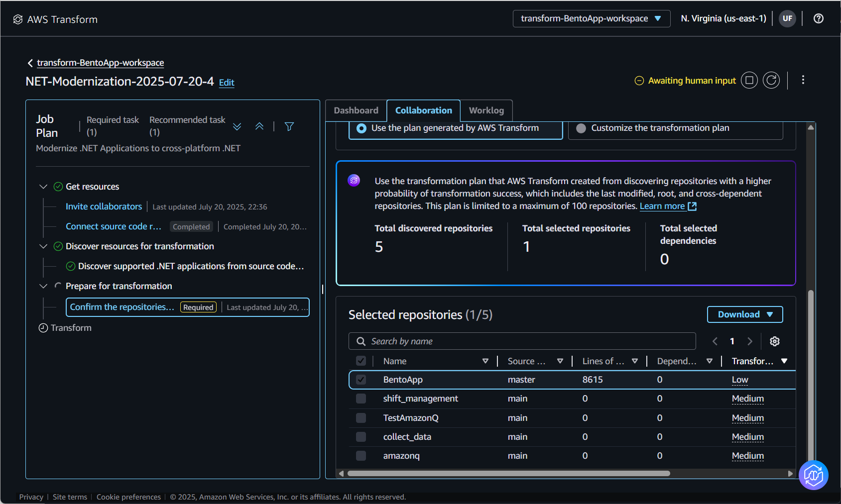The image size is (841, 504).
Task: Sort by the Dependencies column arrow
Action: [x=710, y=361]
